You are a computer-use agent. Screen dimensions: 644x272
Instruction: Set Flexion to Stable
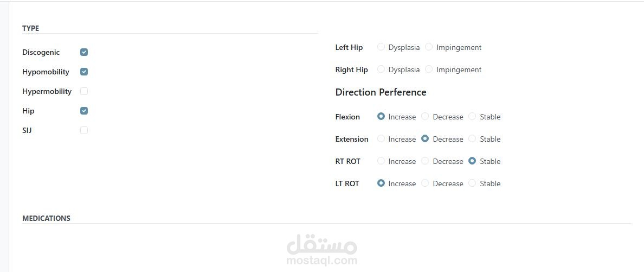(x=472, y=116)
